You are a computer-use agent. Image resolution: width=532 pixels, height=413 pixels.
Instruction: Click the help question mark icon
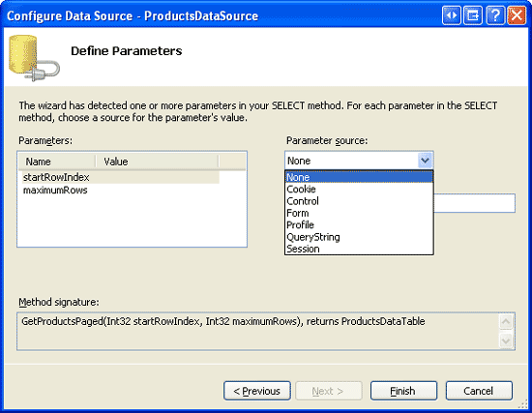[495, 15]
